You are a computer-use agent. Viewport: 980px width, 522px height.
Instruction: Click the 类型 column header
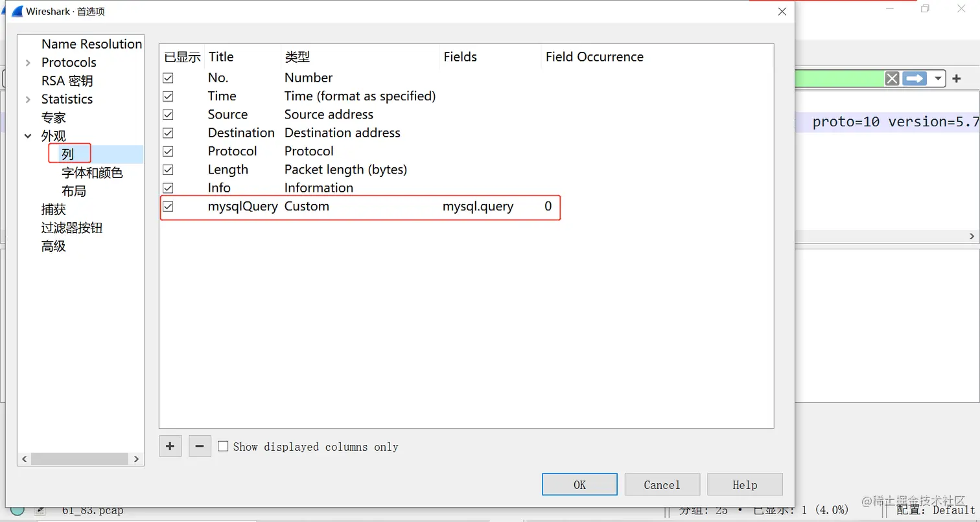[360, 57]
